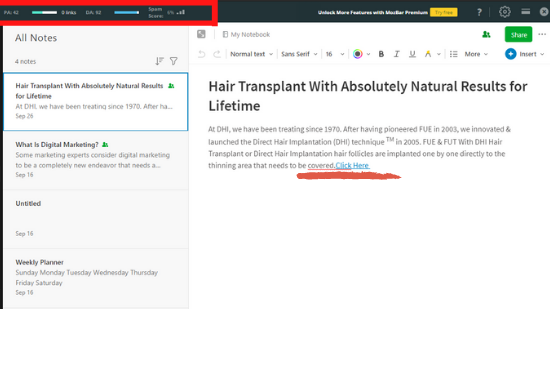Close the MozBar toolbar
This screenshot has width=550, height=370.
click(544, 12)
